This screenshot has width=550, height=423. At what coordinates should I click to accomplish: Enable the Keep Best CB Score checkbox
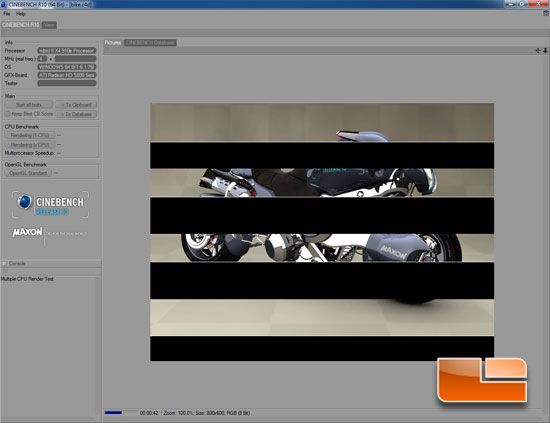tap(7, 114)
